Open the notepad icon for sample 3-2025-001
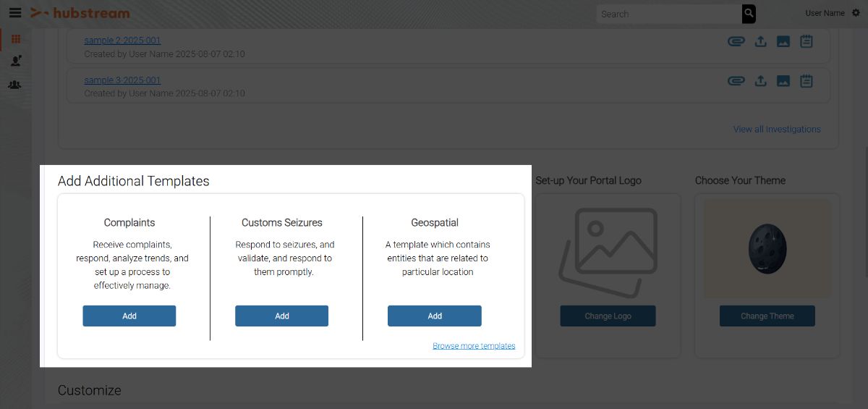 (807, 80)
